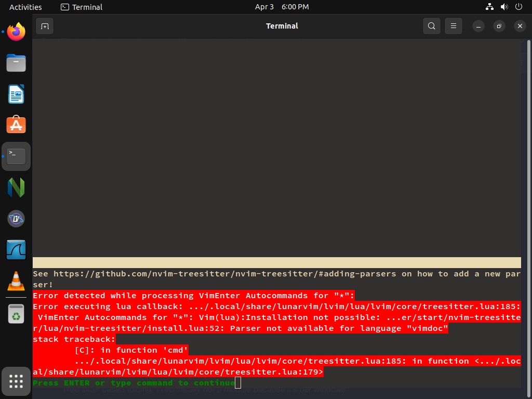Viewport: 532px width, 399px height.
Task: Open the power system menu icon
Action: [x=518, y=7]
